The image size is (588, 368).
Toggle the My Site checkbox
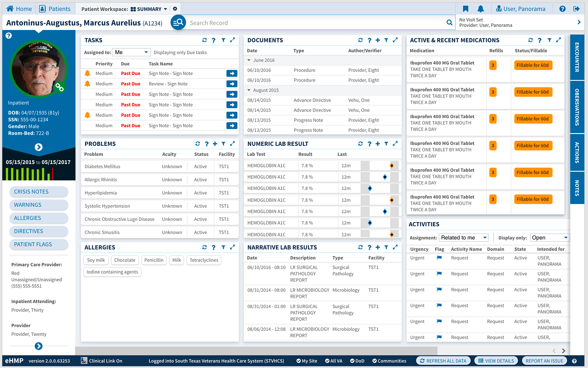pyautogui.click(x=307, y=361)
